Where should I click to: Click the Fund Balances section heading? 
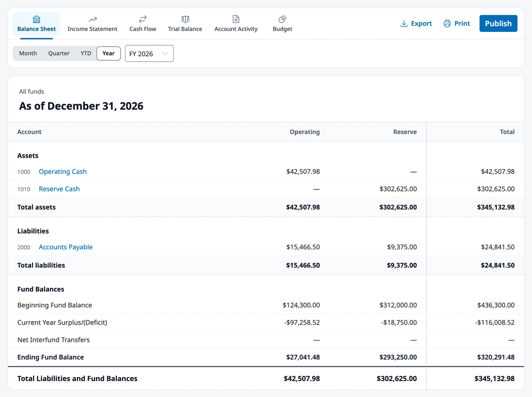(41, 289)
